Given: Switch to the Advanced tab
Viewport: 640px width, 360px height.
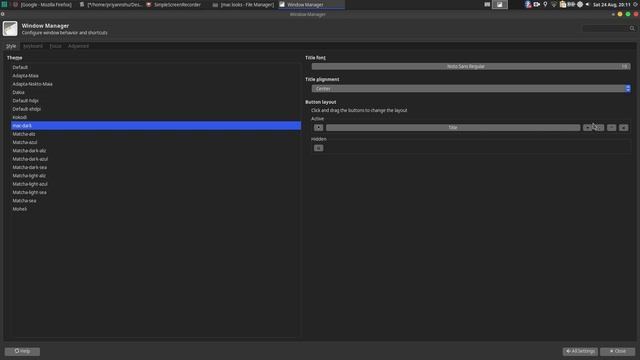Looking at the screenshot, I should [78, 46].
